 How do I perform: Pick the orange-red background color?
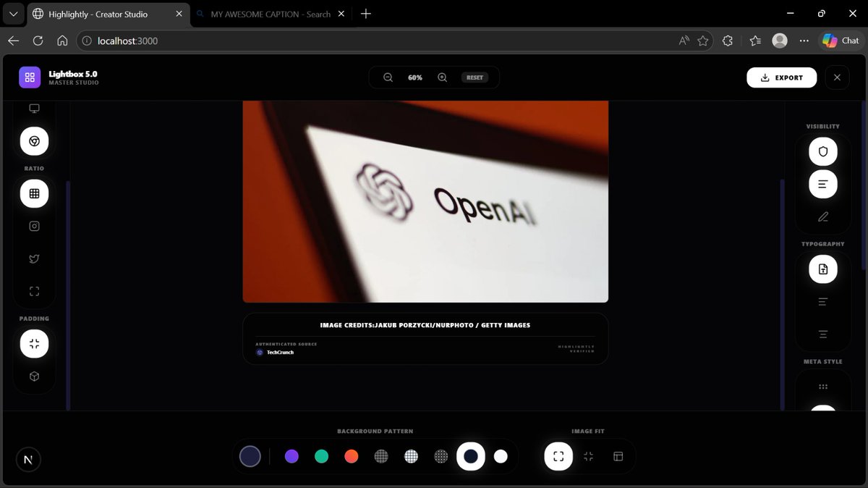click(x=352, y=456)
